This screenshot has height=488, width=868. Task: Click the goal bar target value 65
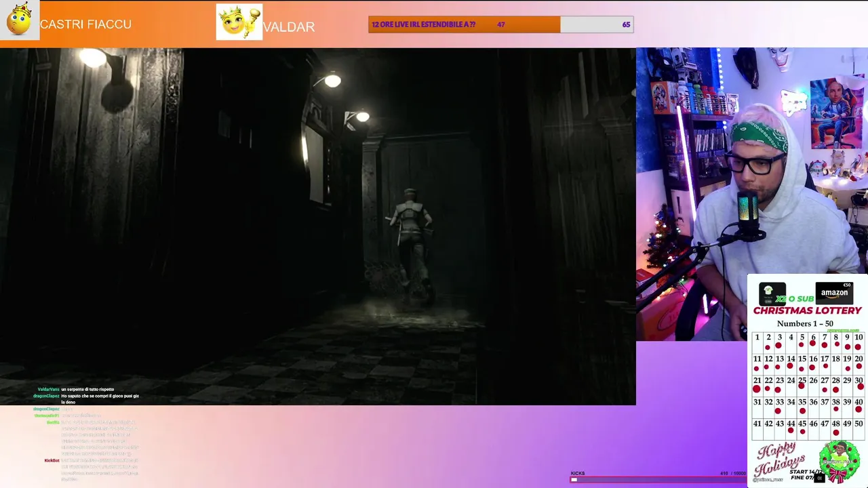pos(626,24)
